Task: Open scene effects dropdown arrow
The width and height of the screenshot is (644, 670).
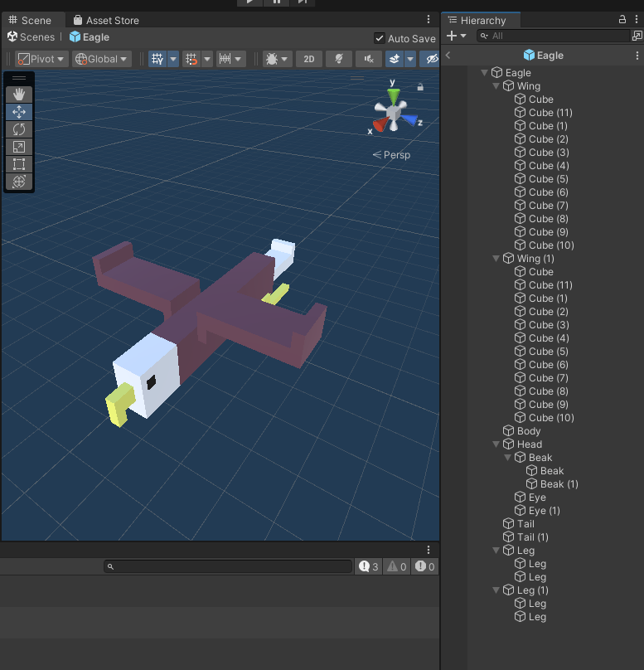Action: pos(410,59)
